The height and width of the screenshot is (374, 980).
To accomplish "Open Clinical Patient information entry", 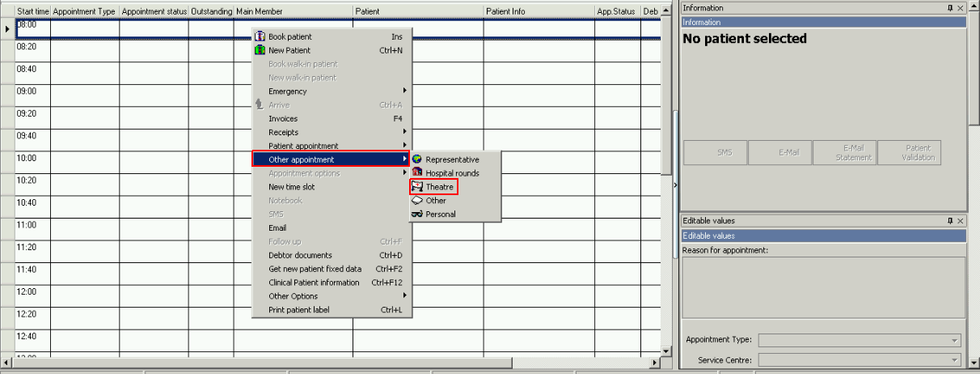I will [332, 283].
